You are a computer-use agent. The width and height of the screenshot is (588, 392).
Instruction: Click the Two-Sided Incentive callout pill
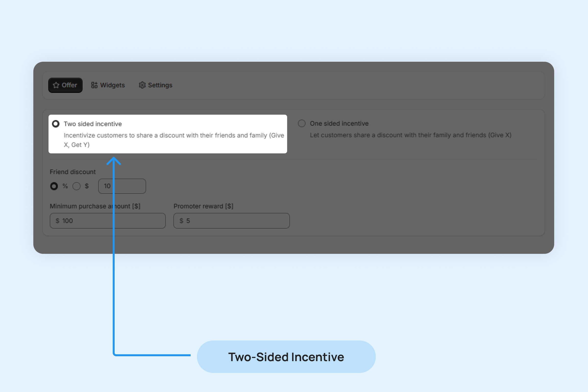pos(286,357)
